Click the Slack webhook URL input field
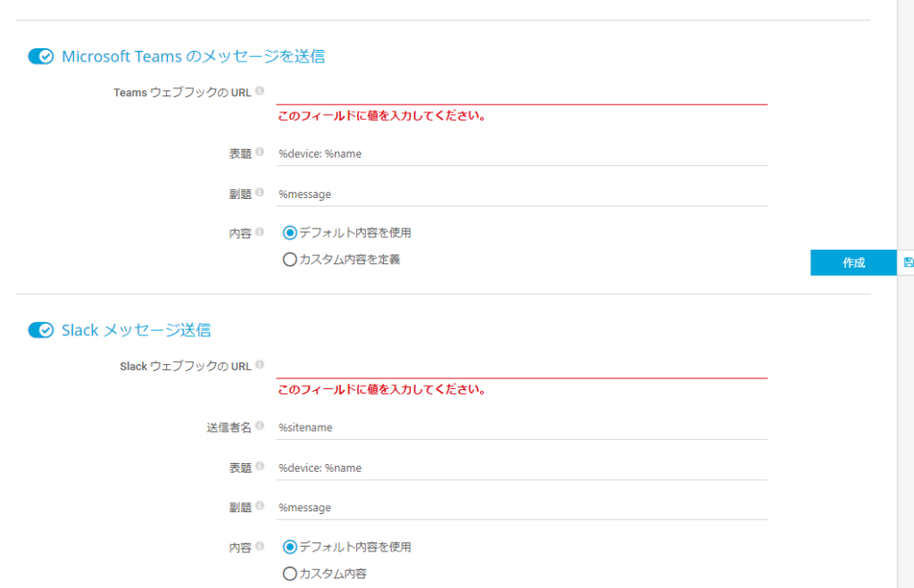This screenshot has height=588, width=914. click(521, 367)
